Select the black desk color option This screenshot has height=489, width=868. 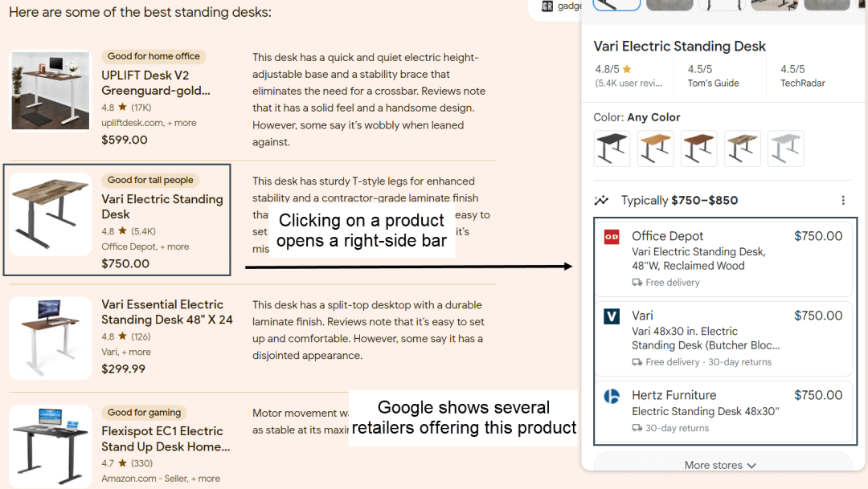612,149
